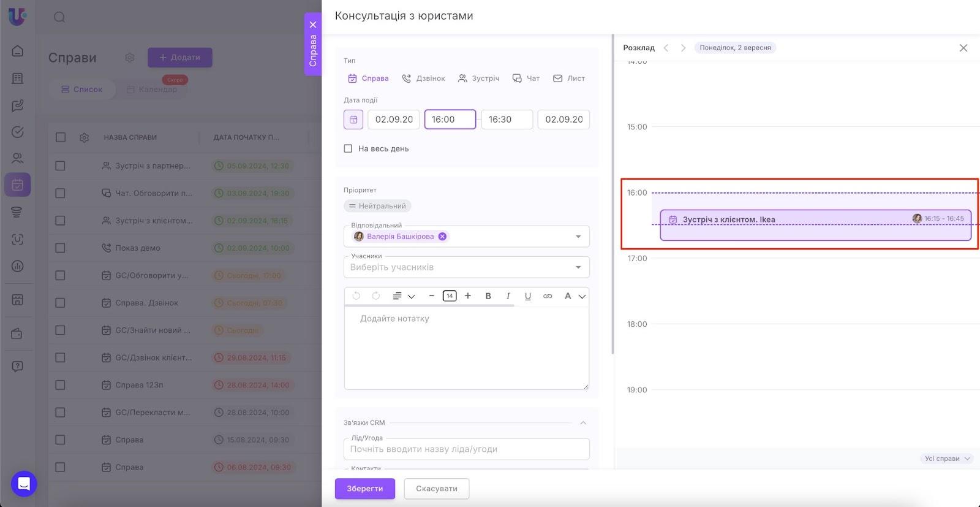The height and width of the screenshot is (507, 980).
Task: Increase the note font size
Action: [x=468, y=296]
